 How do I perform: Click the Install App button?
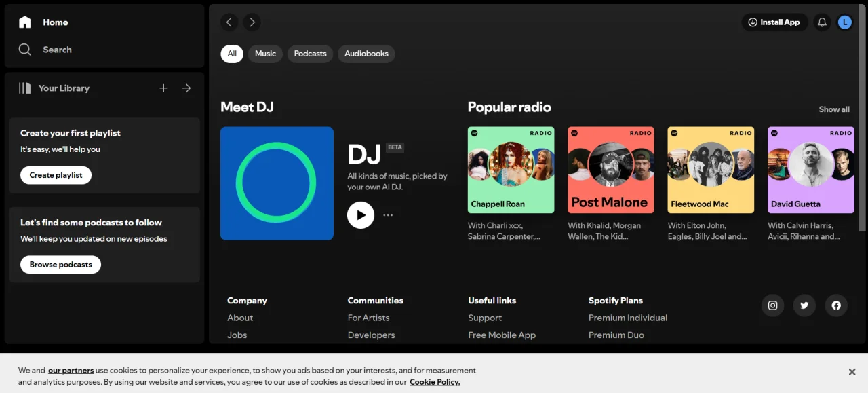point(774,22)
